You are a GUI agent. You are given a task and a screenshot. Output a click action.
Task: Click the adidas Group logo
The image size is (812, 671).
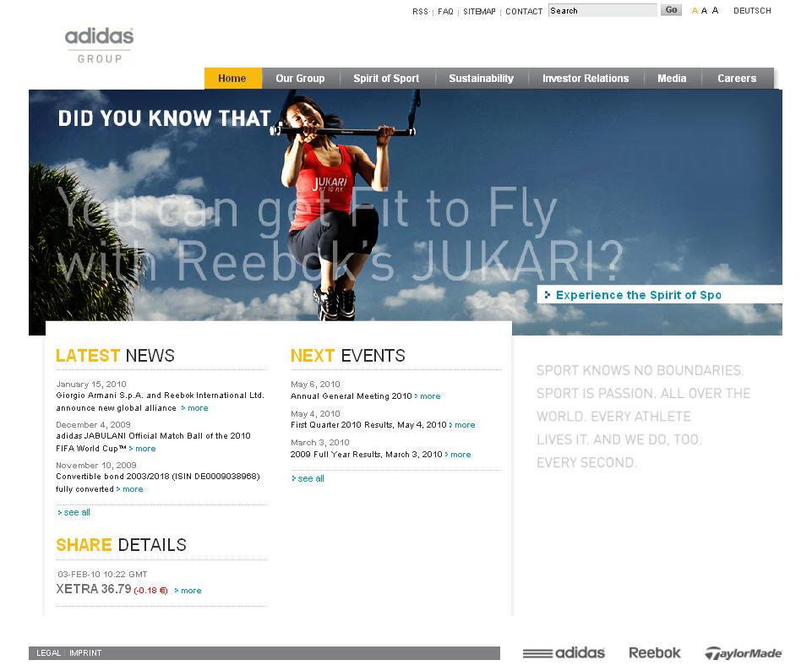tap(99, 46)
